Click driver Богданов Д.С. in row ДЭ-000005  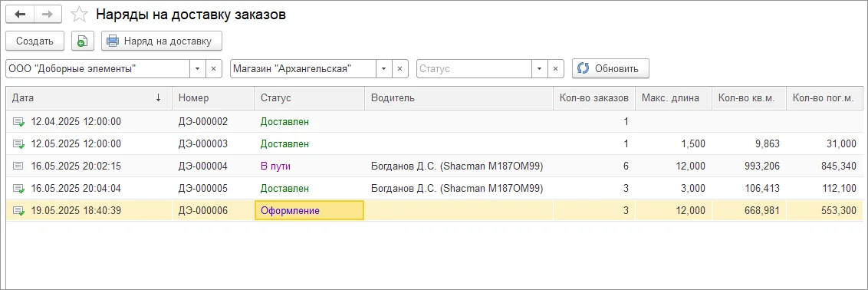[x=457, y=189]
